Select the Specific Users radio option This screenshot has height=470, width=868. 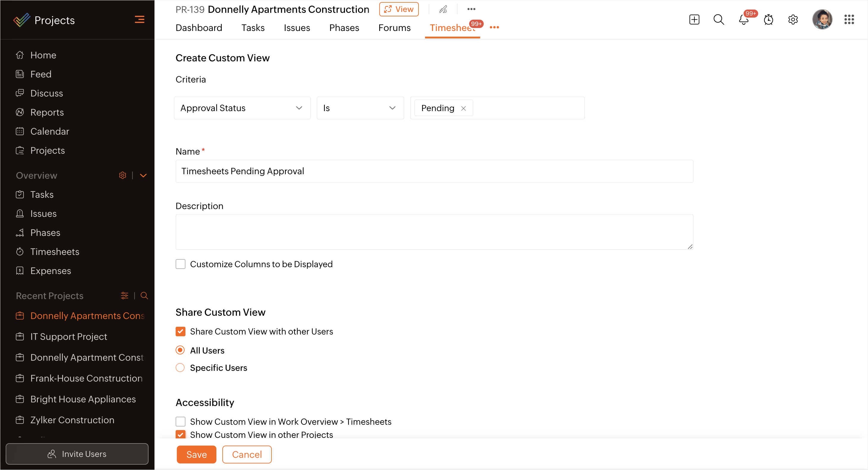[180, 368]
